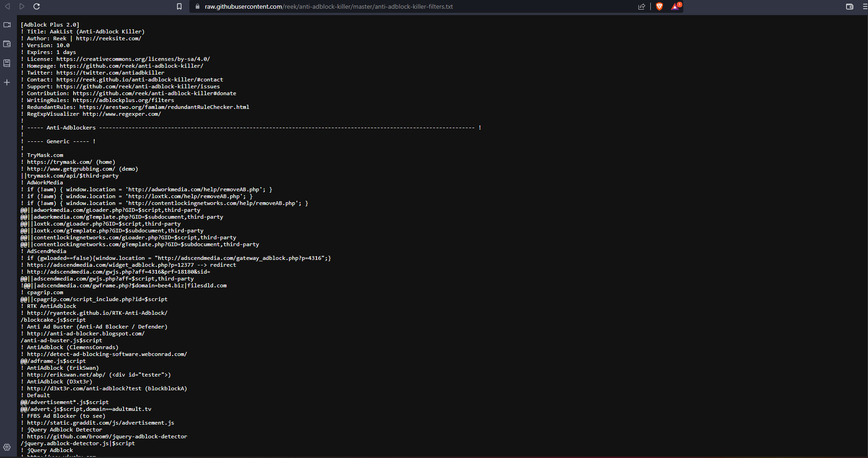This screenshot has width=868, height=458.
Task: Open Wallet from the left sidebar
Action: 6,44
